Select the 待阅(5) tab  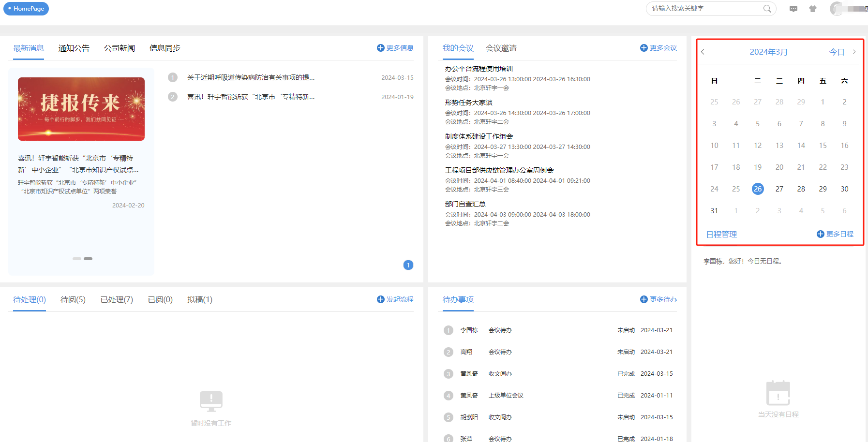73,300
